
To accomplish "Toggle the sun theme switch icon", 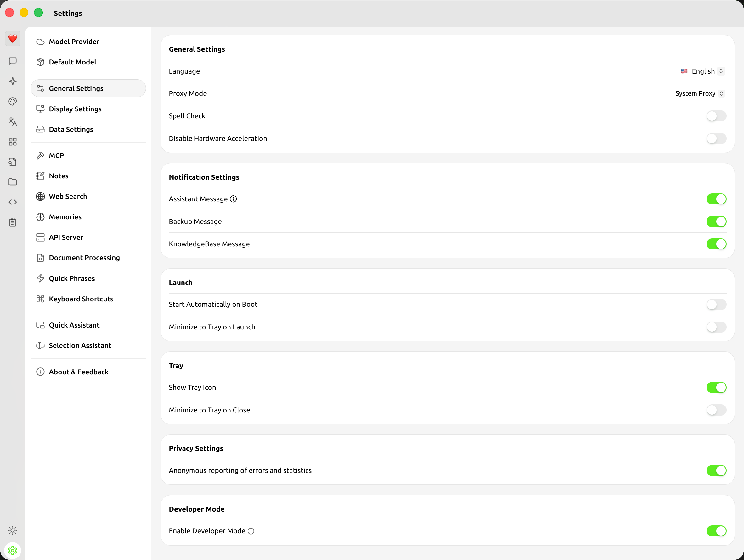I will coord(13,530).
